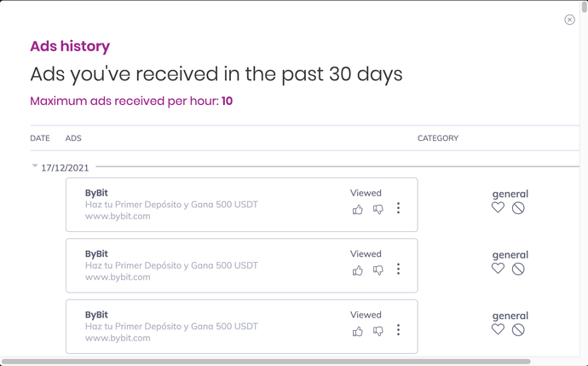Block category icon on third ad row
Image resolution: width=588 pixels, height=366 pixels.
pos(518,329)
